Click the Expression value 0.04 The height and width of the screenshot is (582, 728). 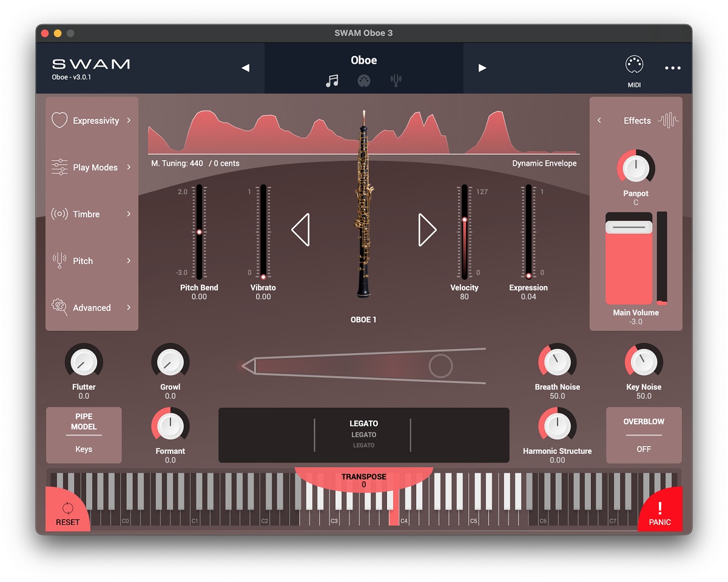(x=528, y=297)
